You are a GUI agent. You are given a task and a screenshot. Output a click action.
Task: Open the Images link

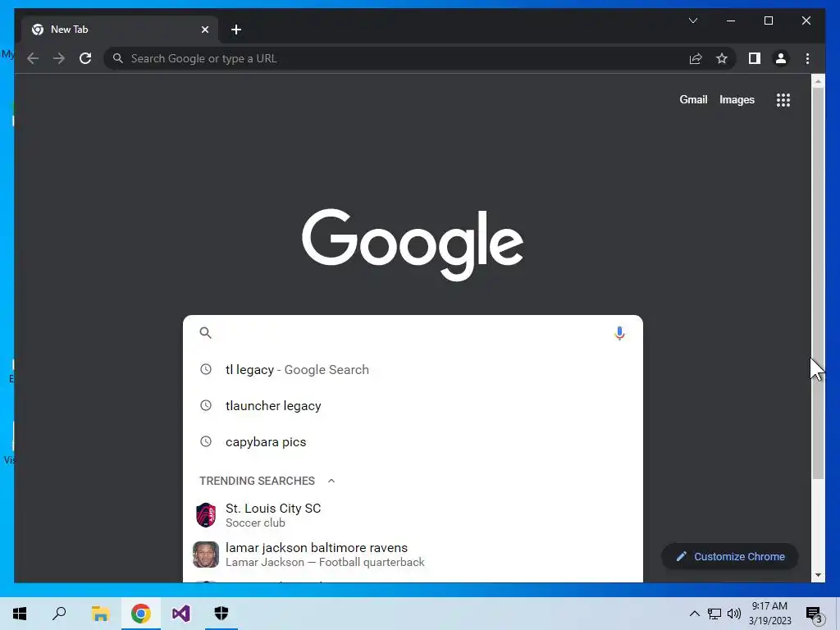(x=737, y=99)
